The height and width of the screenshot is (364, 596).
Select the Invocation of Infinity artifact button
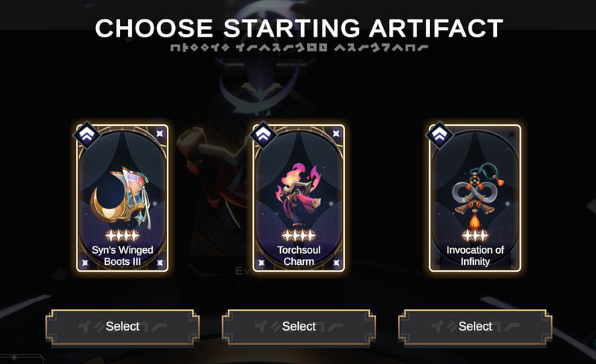point(475,326)
